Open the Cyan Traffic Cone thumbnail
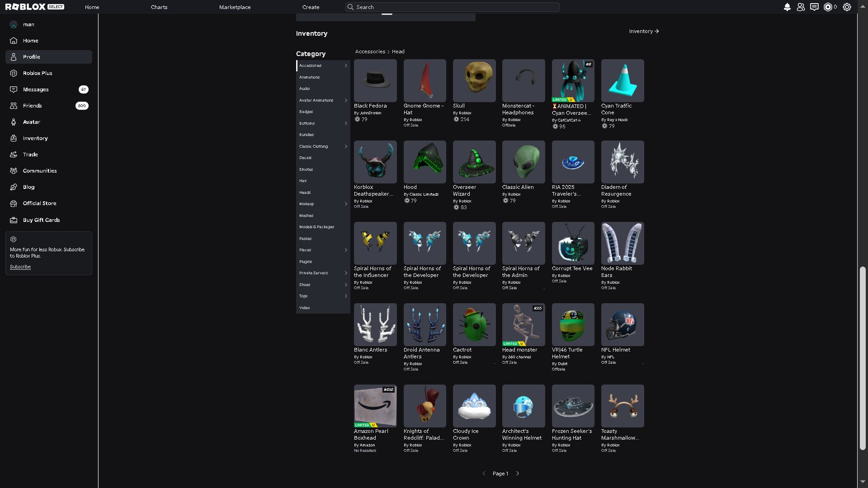The image size is (868, 488). tap(623, 80)
